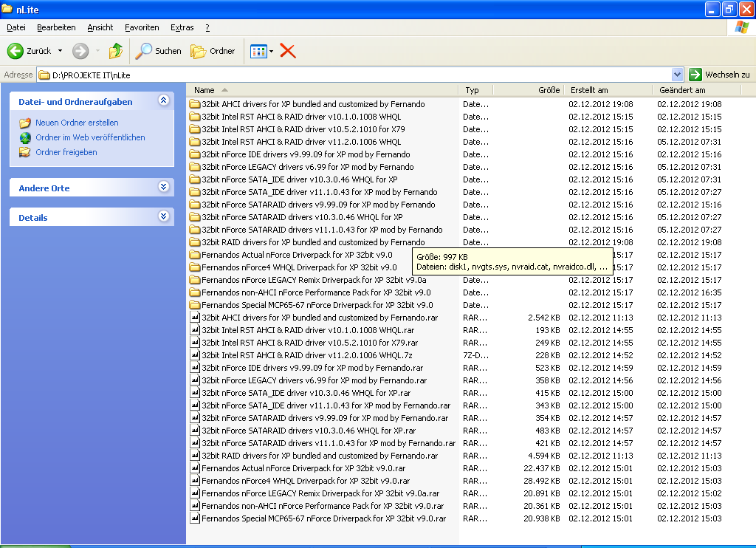Viewport: 756px width, 548px height.
Task: Click the forward arrow icon
Action: click(x=80, y=51)
